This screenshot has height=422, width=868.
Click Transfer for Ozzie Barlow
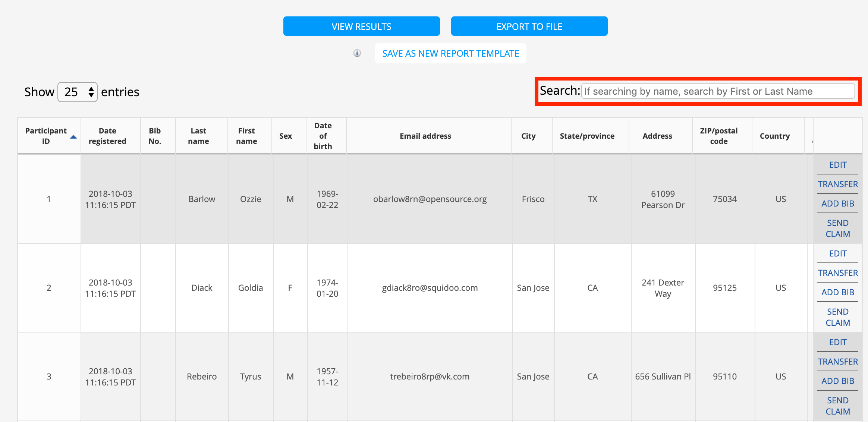click(837, 184)
